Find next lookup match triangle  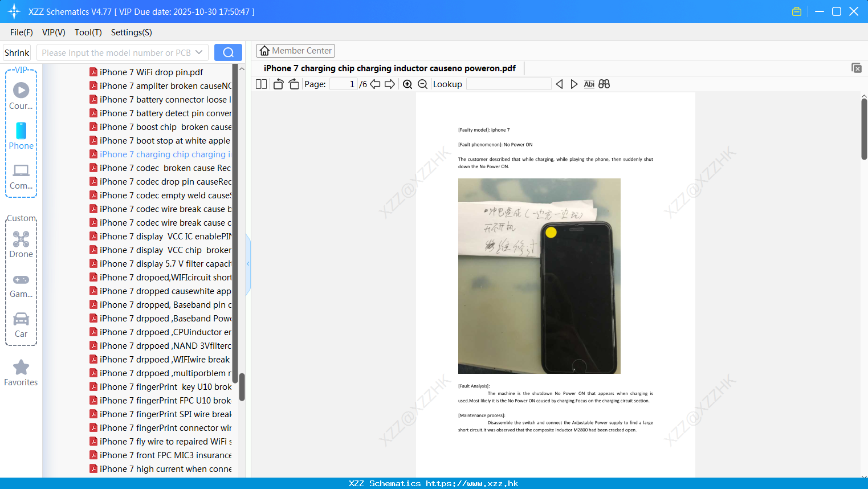(x=574, y=84)
